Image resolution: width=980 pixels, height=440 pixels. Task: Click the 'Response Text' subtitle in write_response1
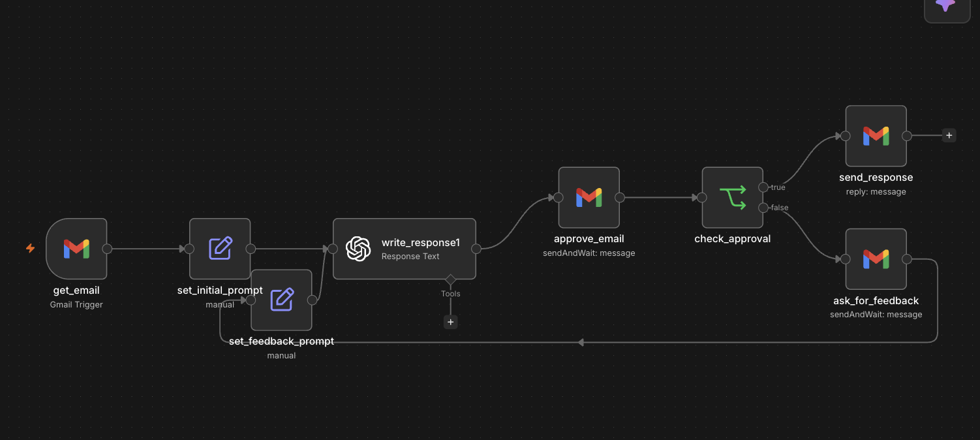410,257
